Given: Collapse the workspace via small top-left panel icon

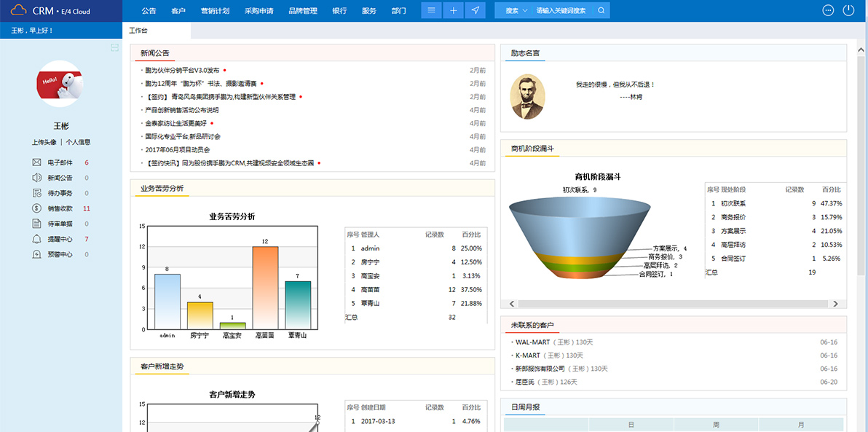Looking at the screenshot, I should [114, 47].
